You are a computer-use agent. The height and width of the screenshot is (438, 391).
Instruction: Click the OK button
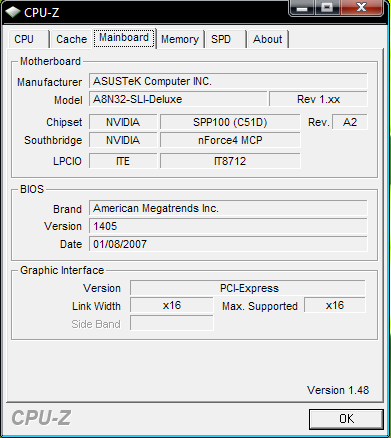[346, 419]
